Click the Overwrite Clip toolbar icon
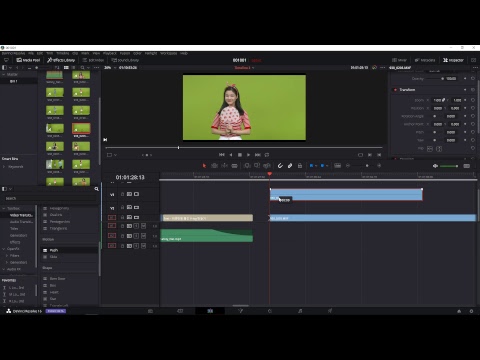Screen dimensions: 480x360 (x=257, y=166)
